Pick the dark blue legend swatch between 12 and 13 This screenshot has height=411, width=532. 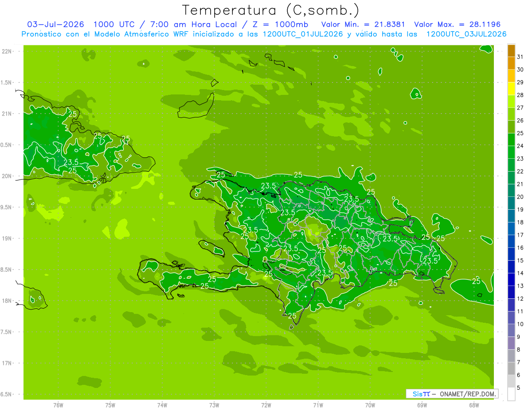point(511,292)
